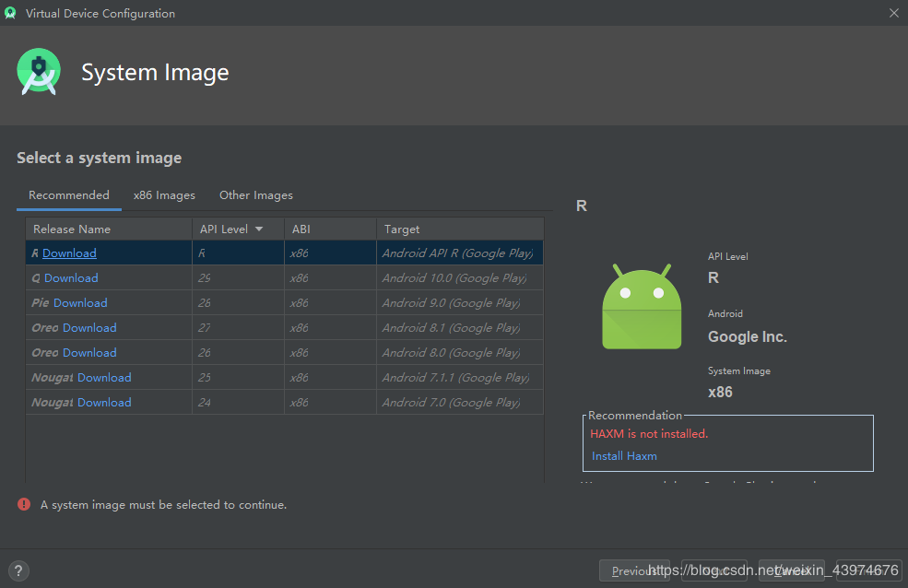Click the sort arrow on API Level column
Image resolution: width=908 pixels, height=588 pixels.
[x=259, y=228]
